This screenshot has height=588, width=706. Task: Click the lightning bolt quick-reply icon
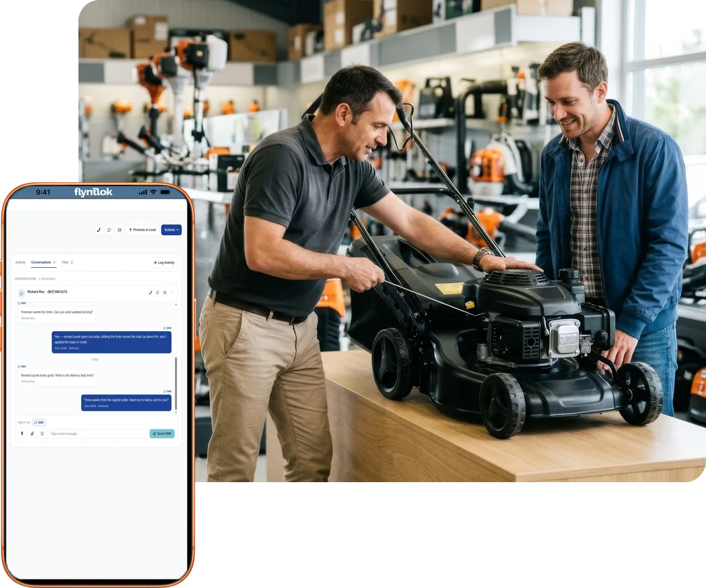coord(22,434)
